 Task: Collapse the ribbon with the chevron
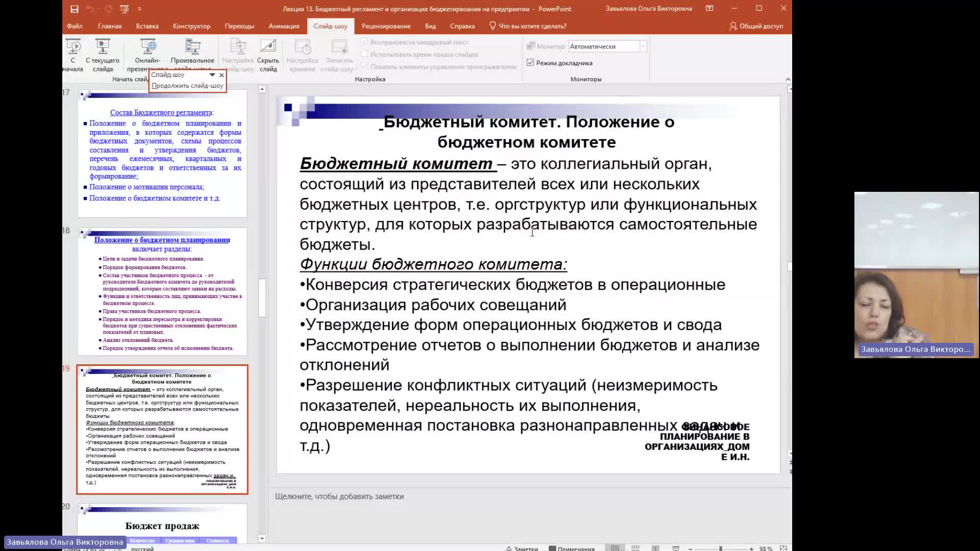coord(788,80)
